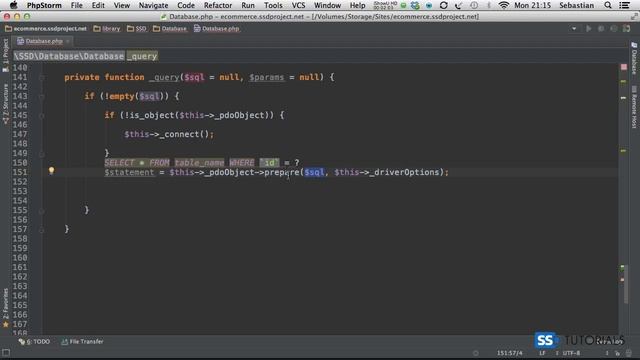640x360 pixels.
Task: Click the Wi-Fi menu bar icon
Action: [x=504, y=5]
